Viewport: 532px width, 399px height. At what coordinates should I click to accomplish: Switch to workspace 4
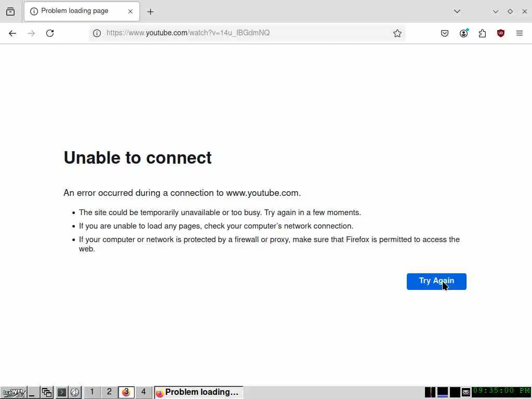click(x=143, y=392)
